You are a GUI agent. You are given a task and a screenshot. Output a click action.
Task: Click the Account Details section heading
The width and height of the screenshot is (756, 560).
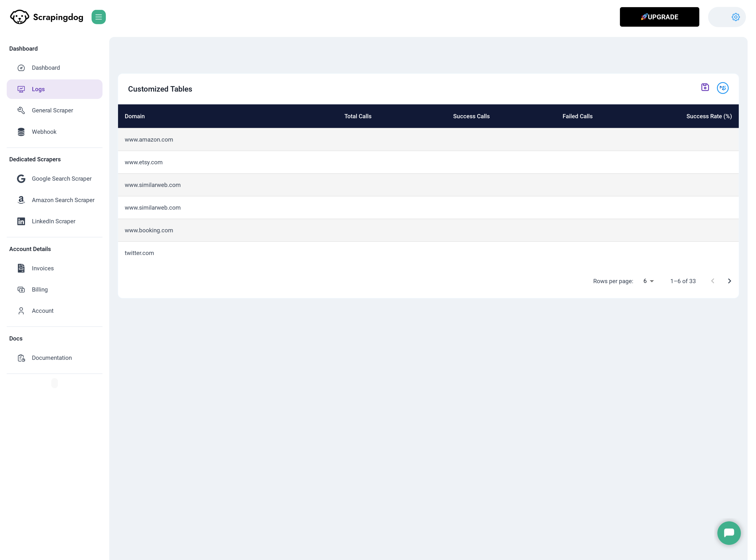click(30, 249)
